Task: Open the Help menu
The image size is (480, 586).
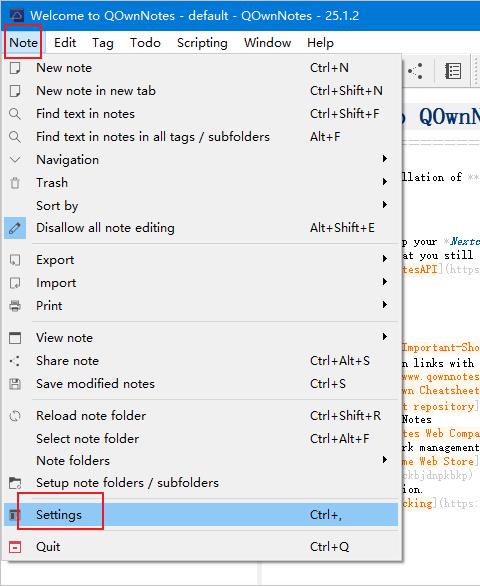Action: [320, 43]
